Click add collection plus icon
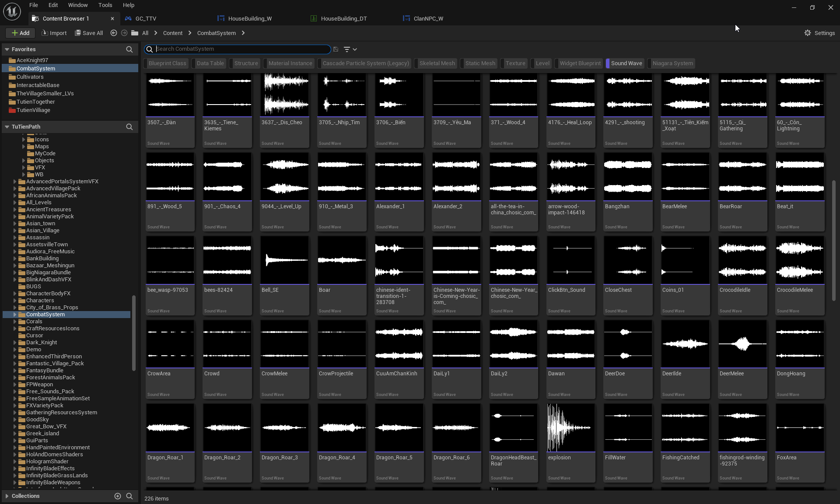Screen dimensions: 840x504 [117, 496]
